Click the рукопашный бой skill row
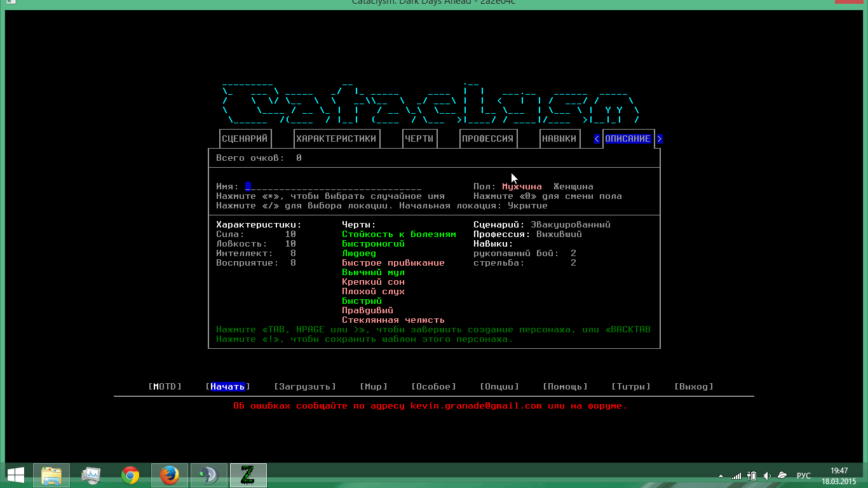Screen dimensions: 868x488 click(x=525, y=254)
